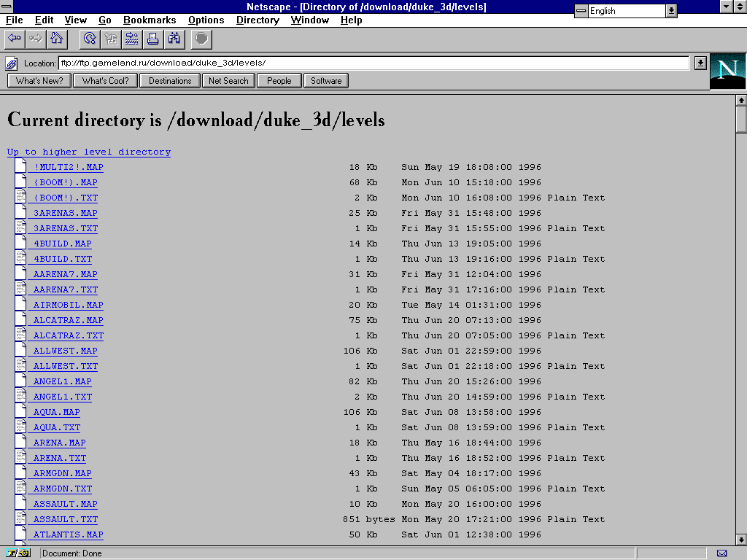Screen dimensions: 747x560
Task: Open the AARENA7.TXT link
Action: coord(65,289)
